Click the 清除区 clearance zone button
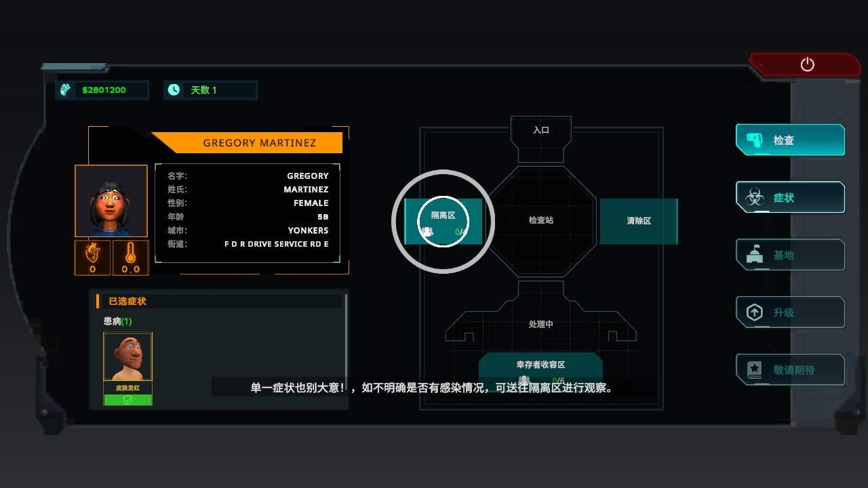The image size is (868, 488). point(638,221)
